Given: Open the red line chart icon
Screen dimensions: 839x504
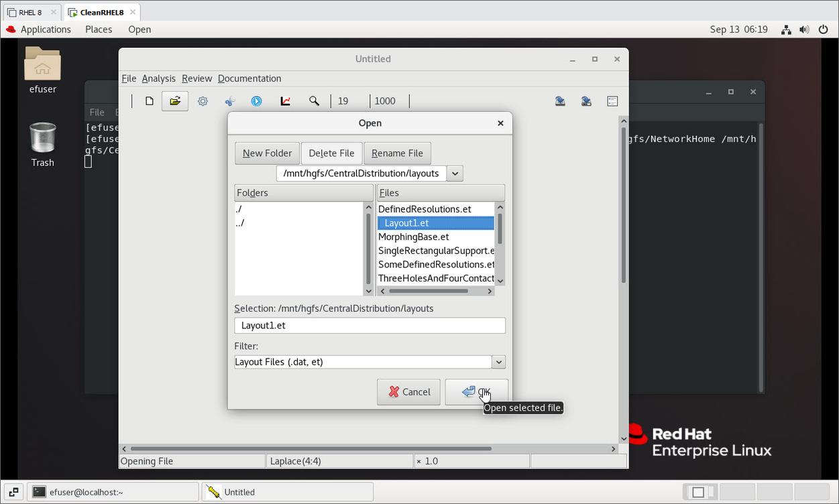Looking at the screenshot, I should (x=285, y=101).
